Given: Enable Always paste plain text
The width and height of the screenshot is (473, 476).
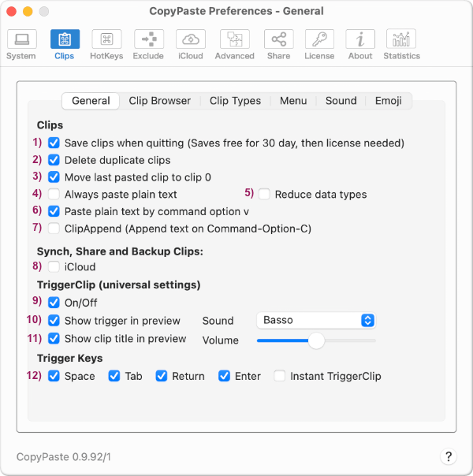Looking at the screenshot, I should pyautogui.click(x=54, y=195).
